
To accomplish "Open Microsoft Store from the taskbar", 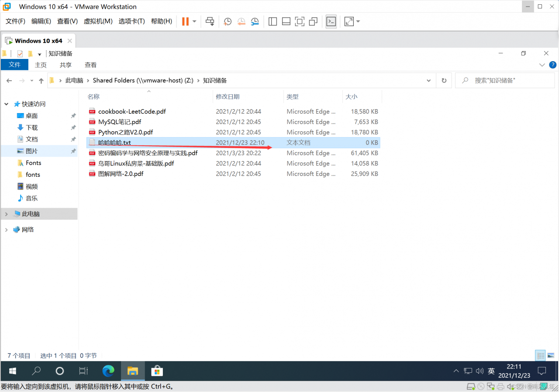I will click(157, 371).
